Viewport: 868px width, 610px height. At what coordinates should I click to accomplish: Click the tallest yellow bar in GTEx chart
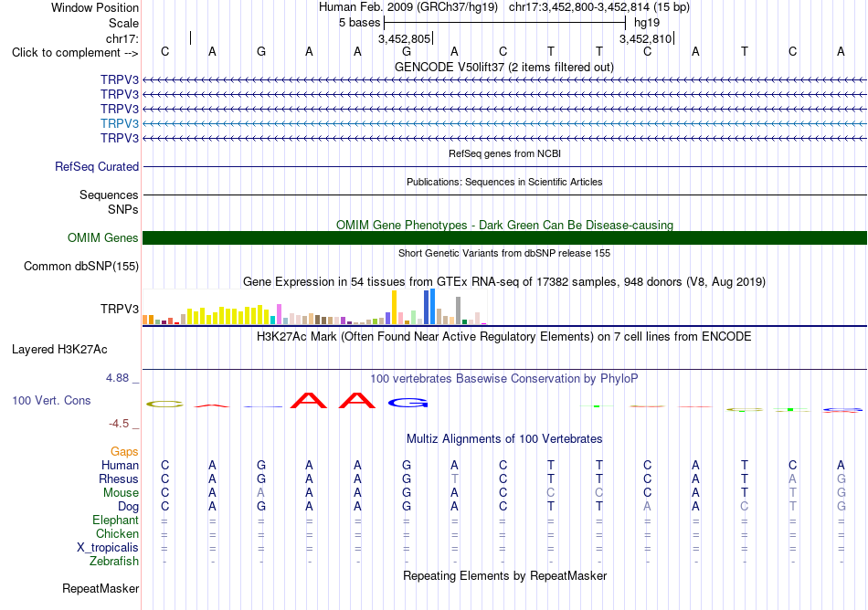[394, 307]
